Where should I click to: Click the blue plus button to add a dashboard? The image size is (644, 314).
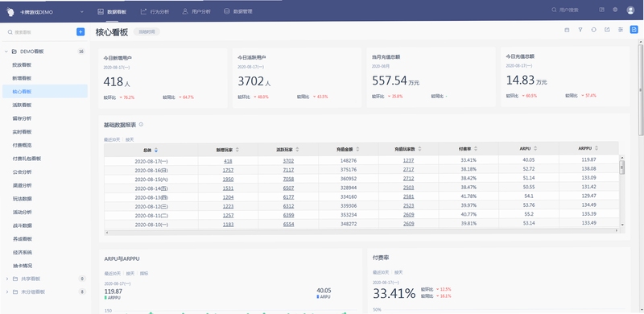[x=80, y=31]
